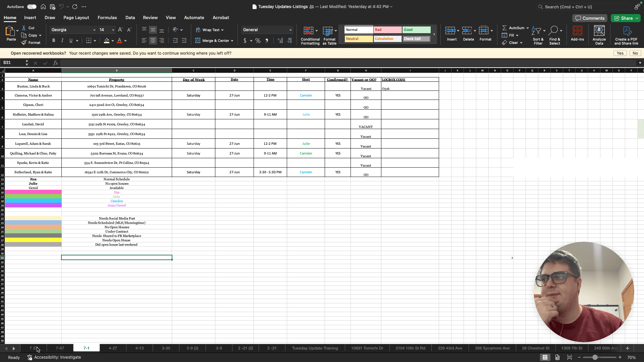Click the green Share button

pyautogui.click(x=626, y=18)
